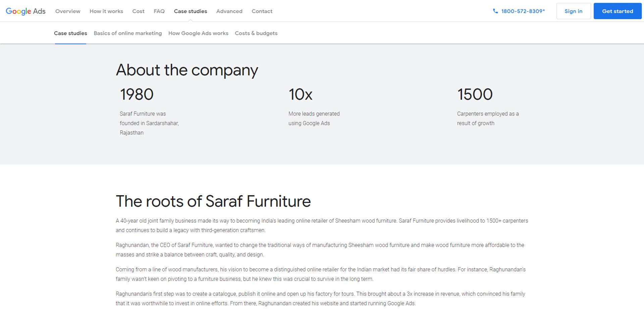View the FAQ section
The width and height of the screenshot is (644, 328).
(x=159, y=11)
